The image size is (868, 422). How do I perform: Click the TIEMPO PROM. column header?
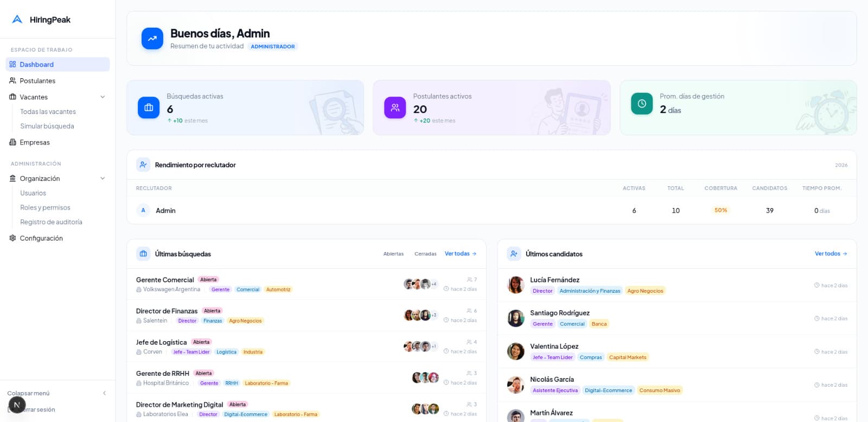coord(822,188)
